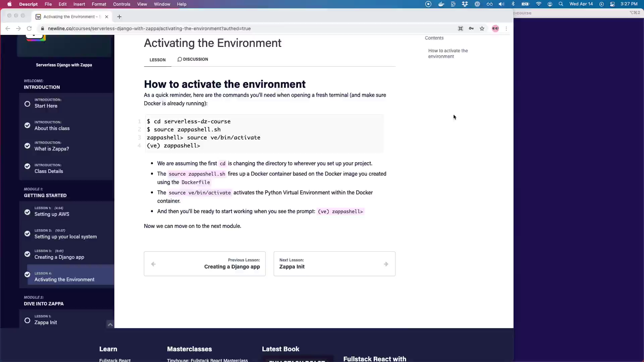Collapse sidebar with the up chevron
The width and height of the screenshot is (644, 362).
pyautogui.click(x=110, y=324)
